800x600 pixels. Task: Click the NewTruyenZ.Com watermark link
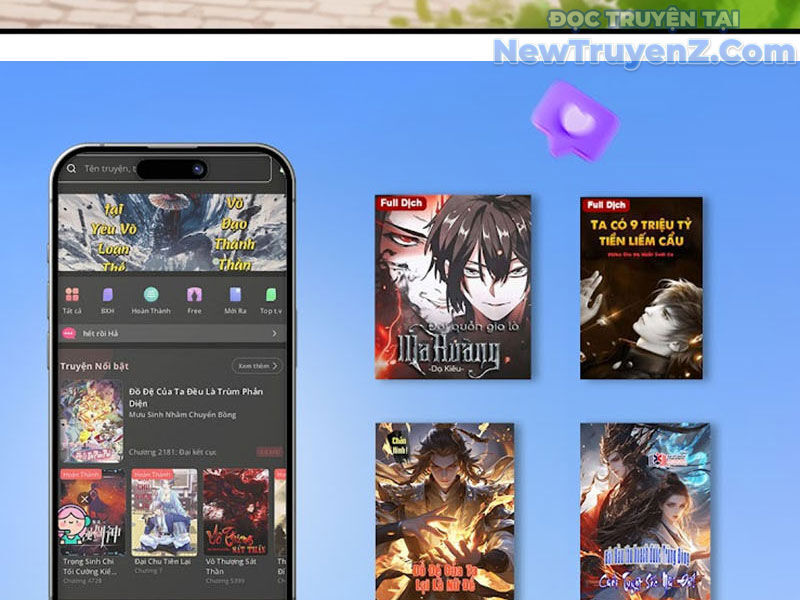point(643,50)
